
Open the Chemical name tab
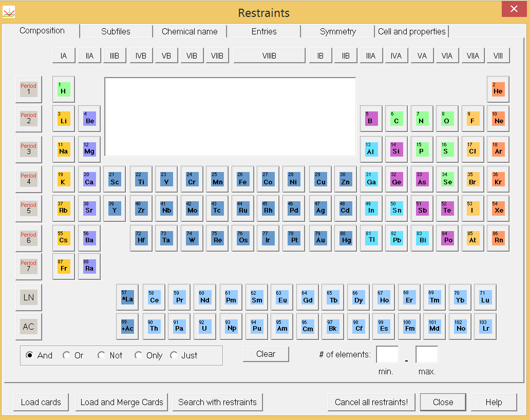click(x=190, y=31)
